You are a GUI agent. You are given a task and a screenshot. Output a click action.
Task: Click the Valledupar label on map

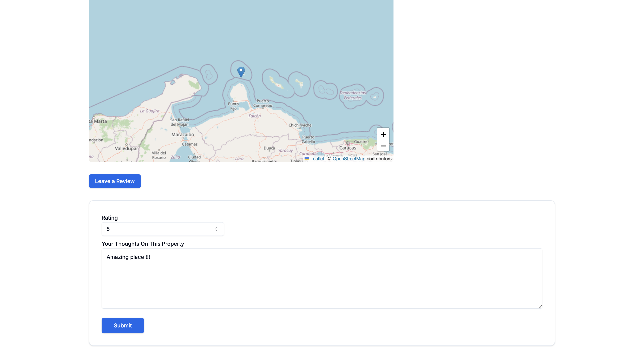click(126, 148)
